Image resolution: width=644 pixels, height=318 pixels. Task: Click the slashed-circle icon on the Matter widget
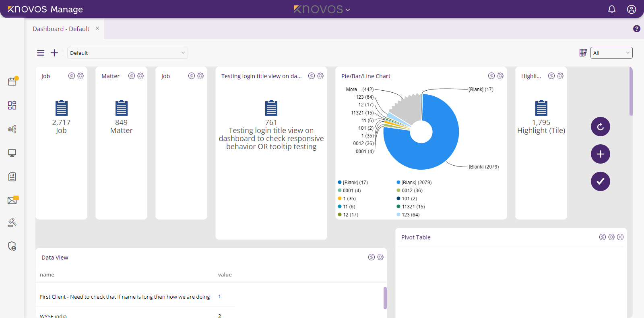132,76
